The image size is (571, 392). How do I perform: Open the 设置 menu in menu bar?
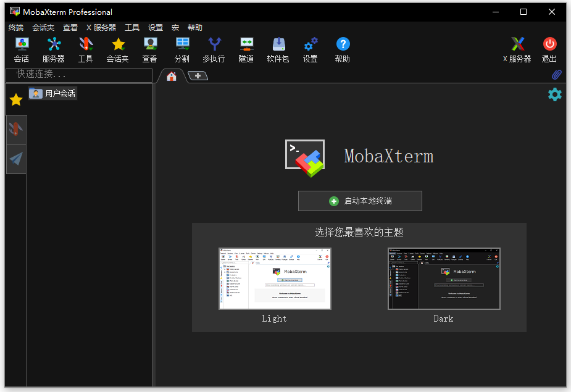[x=156, y=28]
